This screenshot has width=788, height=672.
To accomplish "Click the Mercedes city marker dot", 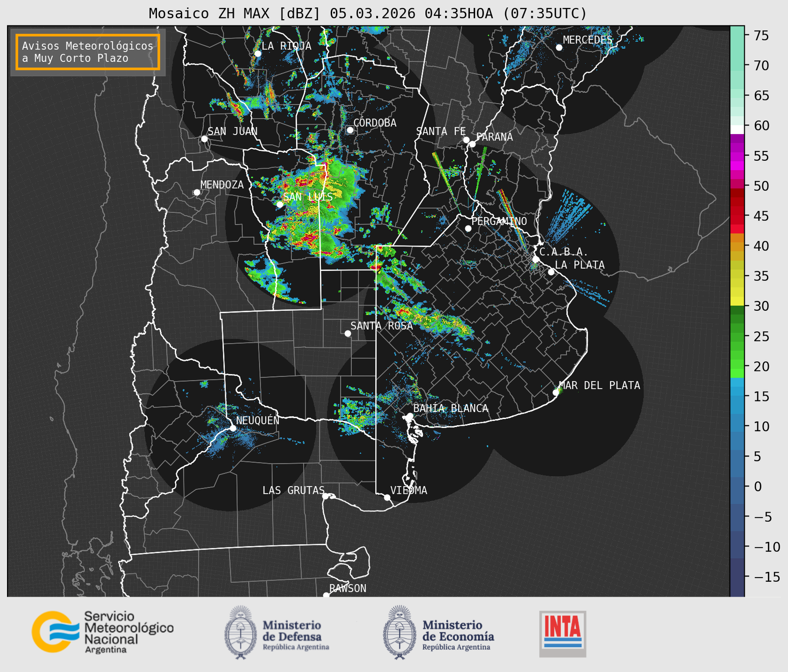I will pyautogui.click(x=559, y=48).
